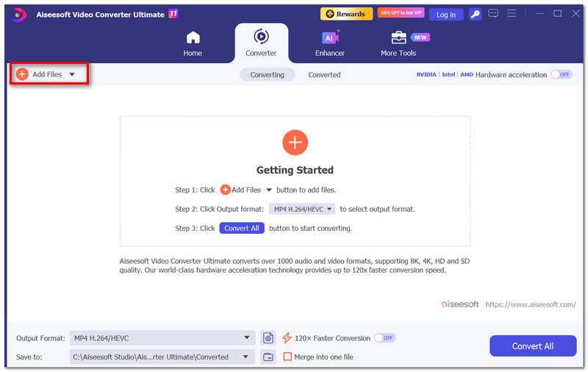Click the Intel hardware label

[x=448, y=75]
